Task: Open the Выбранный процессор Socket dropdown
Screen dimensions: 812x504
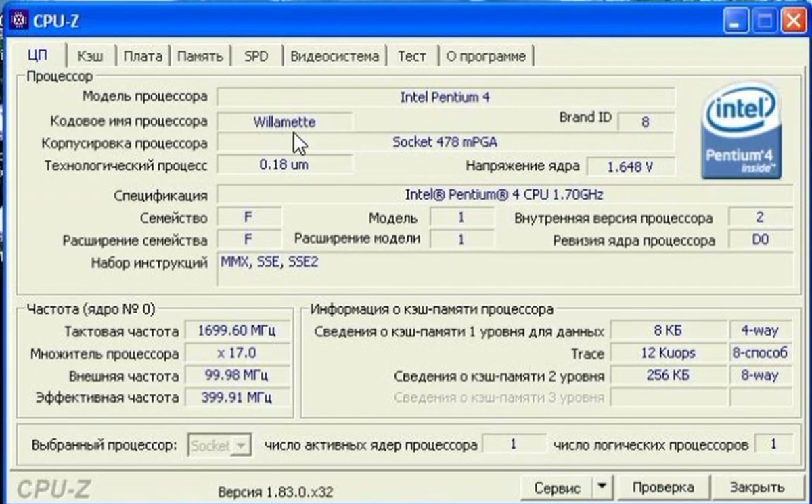Action: (219, 446)
